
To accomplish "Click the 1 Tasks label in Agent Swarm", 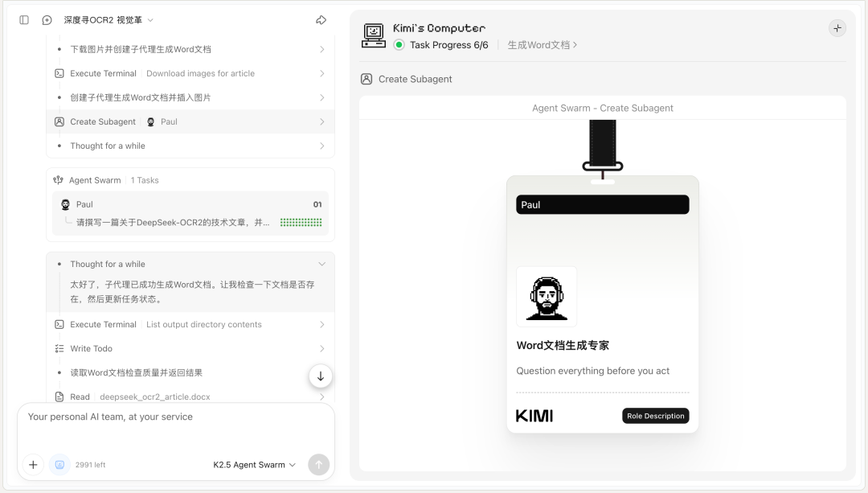I will coord(145,180).
